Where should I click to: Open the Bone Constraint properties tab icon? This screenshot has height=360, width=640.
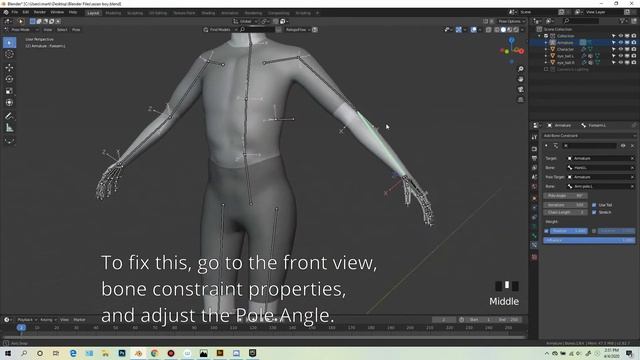click(534, 245)
